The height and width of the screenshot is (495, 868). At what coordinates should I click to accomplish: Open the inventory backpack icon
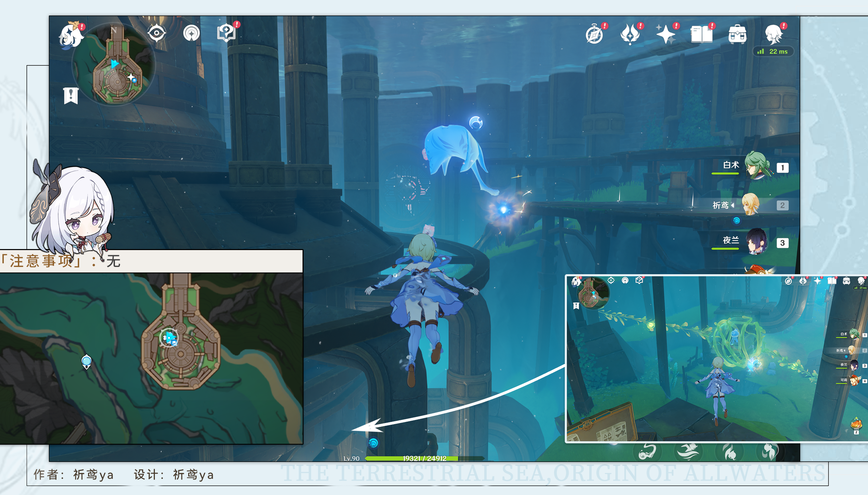point(737,34)
